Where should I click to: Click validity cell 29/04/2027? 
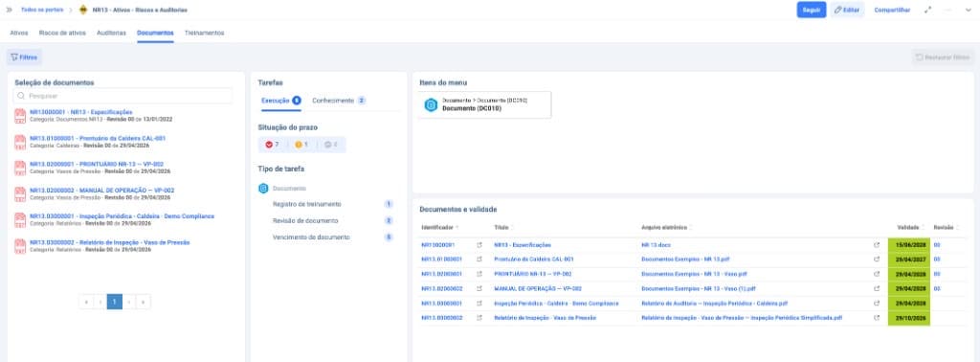tap(909, 259)
